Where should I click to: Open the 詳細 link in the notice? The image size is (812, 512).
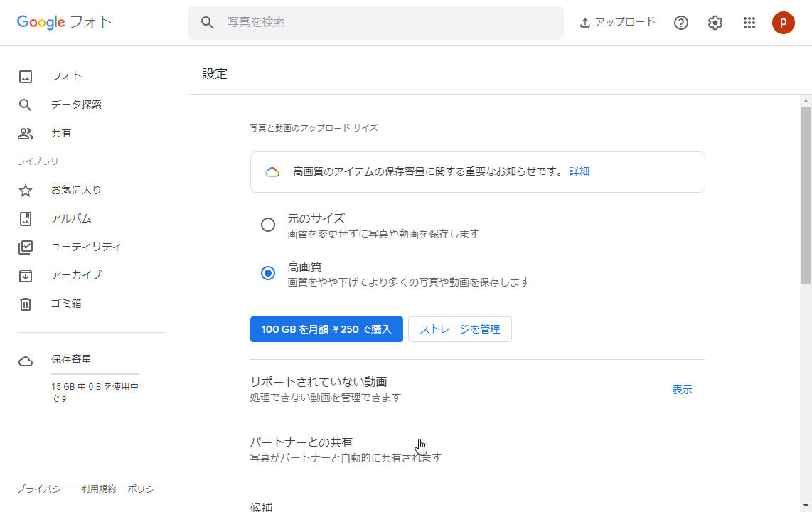click(579, 171)
